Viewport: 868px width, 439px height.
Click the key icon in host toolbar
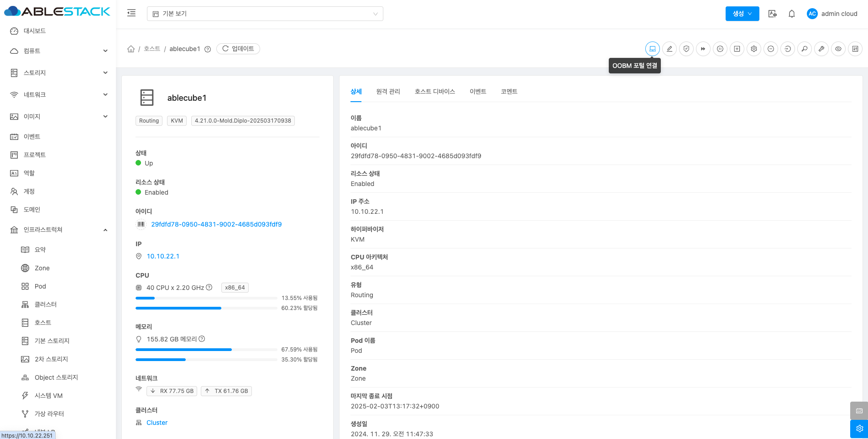tap(804, 49)
